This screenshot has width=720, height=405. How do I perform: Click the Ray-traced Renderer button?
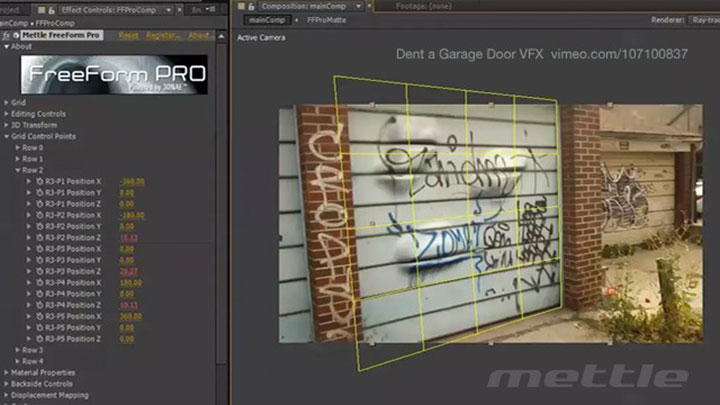705,20
